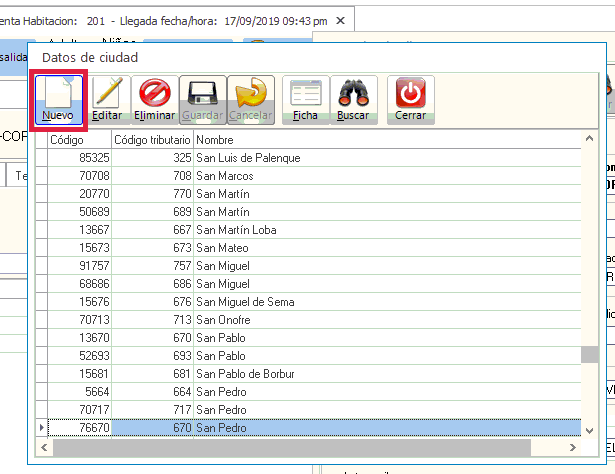Image resolution: width=615 pixels, height=474 pixels.
Task: Open Buscar with the binoculars icon
Action: coord(353,100)
